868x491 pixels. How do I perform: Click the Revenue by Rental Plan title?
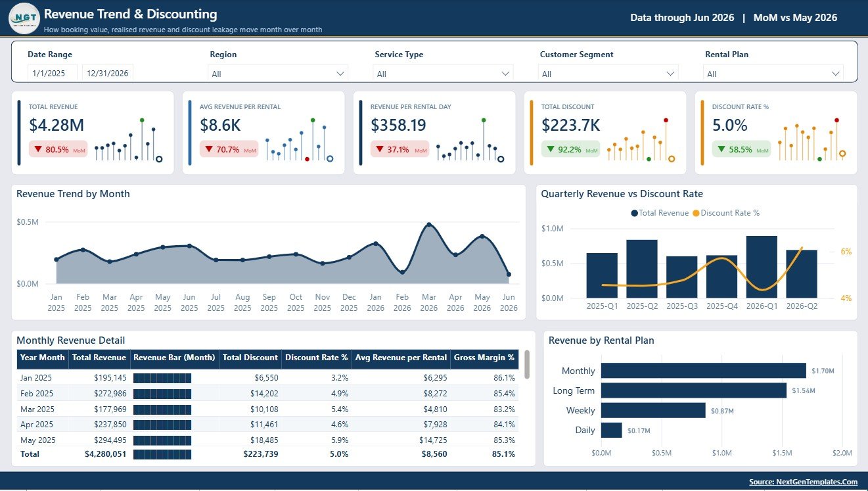coord(601,340)
